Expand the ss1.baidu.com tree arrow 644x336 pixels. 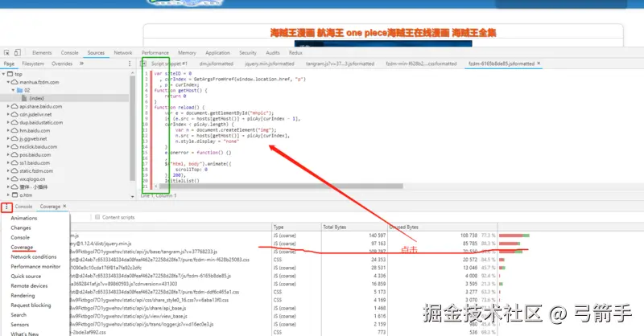click(8, 163)
